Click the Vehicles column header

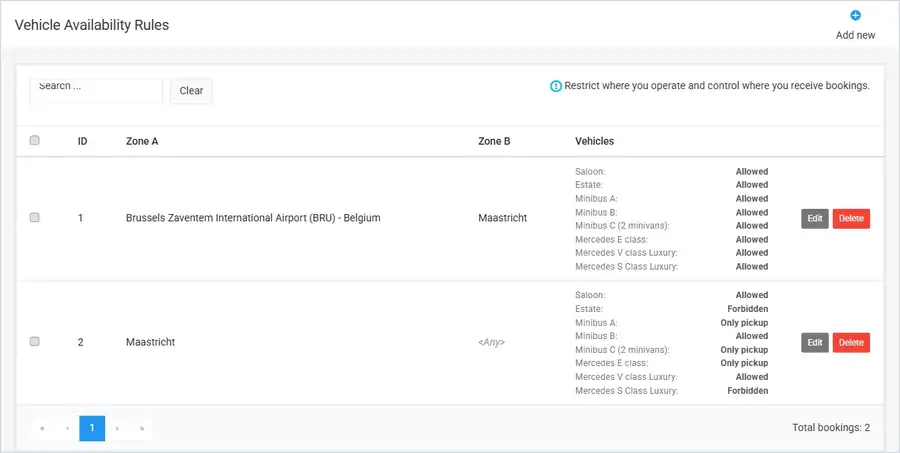pos(595,141)
